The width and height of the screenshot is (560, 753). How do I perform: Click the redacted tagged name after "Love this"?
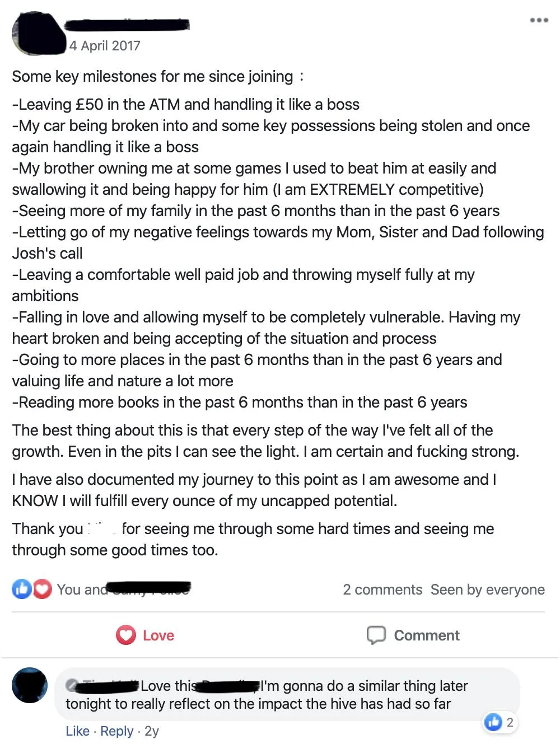[228, 685]
